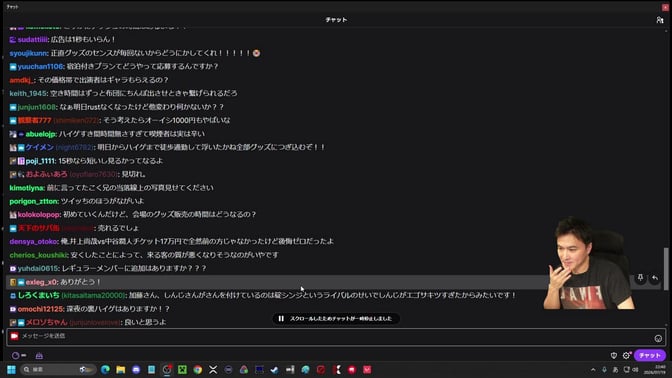672x378 pixels.
Task: Click the emote at the end of syoujikunn's message
Action: pos(256,53)
